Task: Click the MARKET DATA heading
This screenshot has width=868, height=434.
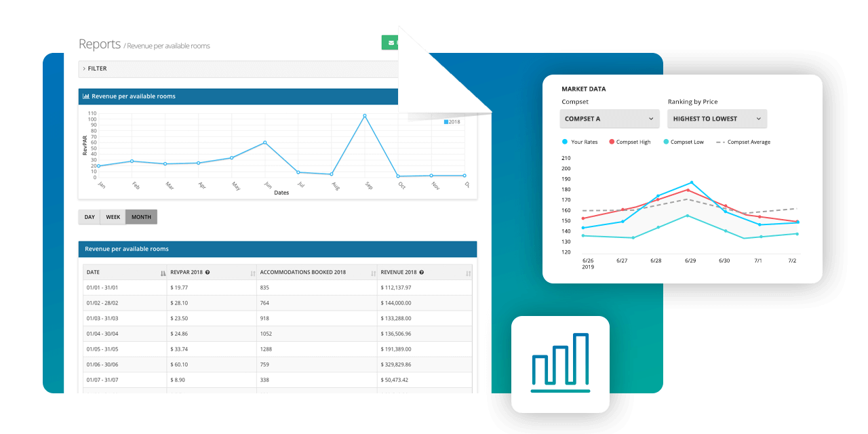Action: pyautogui.click(x=584, y=89)
